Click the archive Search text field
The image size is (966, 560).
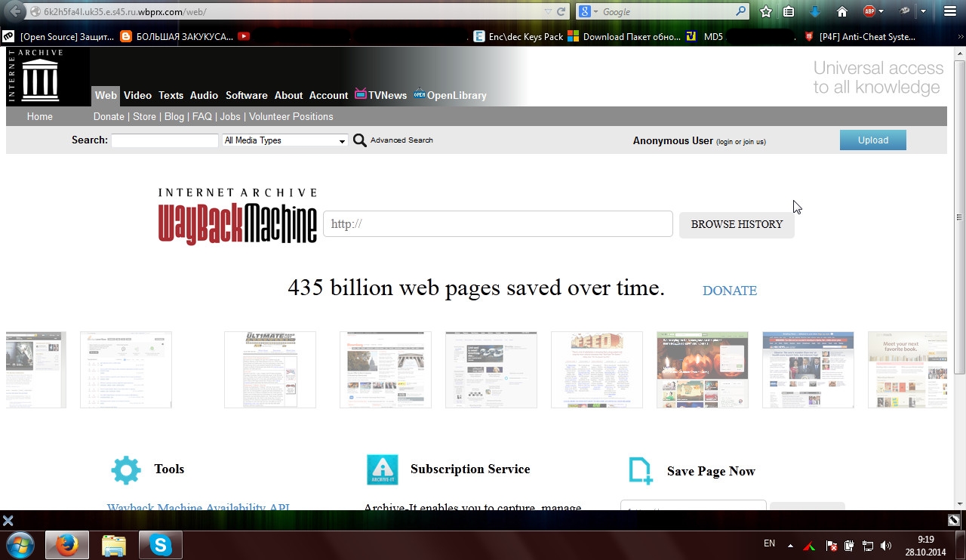[165, 140]
